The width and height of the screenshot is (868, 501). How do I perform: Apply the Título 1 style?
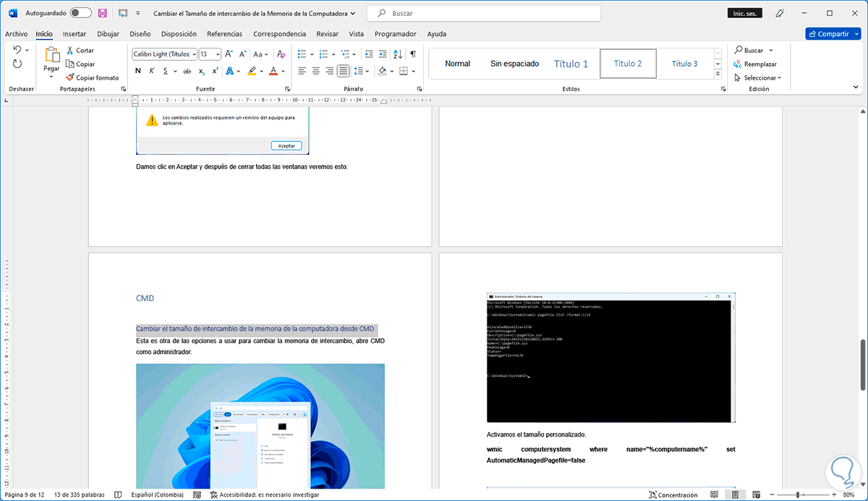coord(571,64)
